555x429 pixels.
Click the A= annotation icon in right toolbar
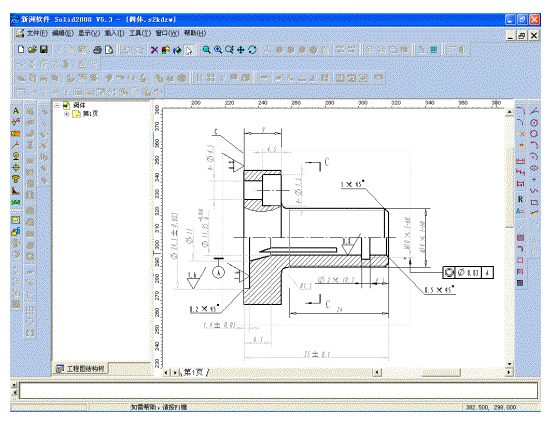coord(520,211)
